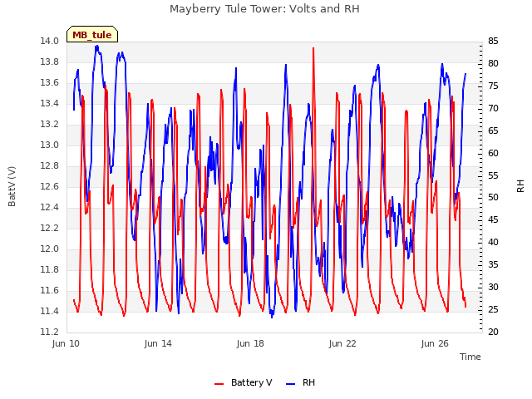Click the MB_tule annotation label
The height and width of the screenshot is (399, 532).
pyautogui.click(x=92, y=35)
